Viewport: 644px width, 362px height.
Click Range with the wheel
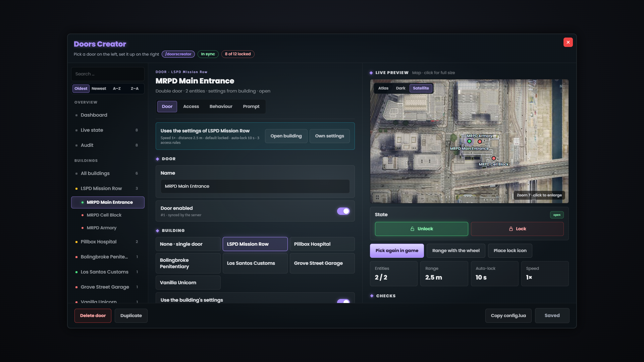(x=456, y=251)
